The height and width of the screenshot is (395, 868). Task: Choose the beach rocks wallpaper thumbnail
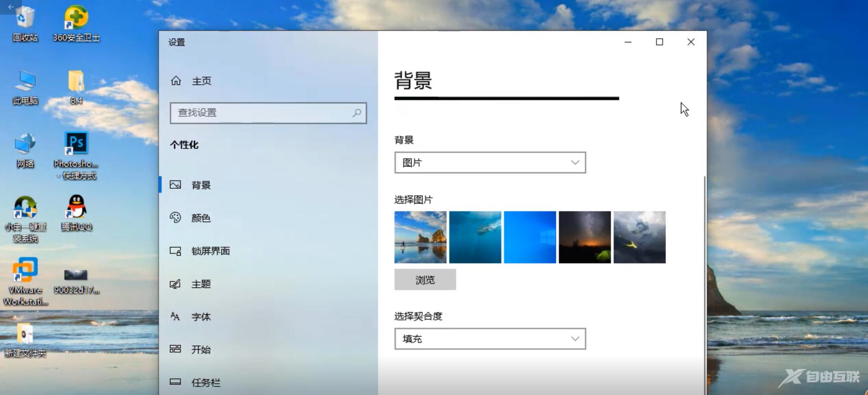(421, 237)
